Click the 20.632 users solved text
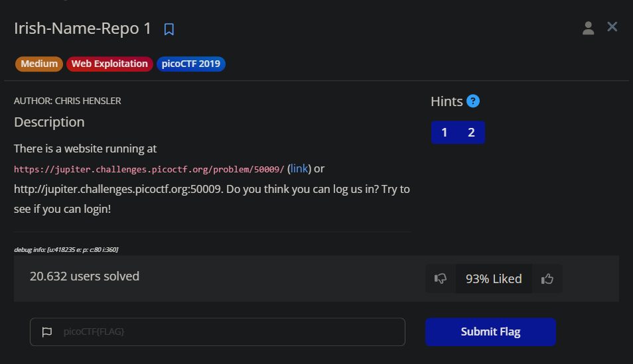The width and height of the screenshot is (633, 364). 84,276
